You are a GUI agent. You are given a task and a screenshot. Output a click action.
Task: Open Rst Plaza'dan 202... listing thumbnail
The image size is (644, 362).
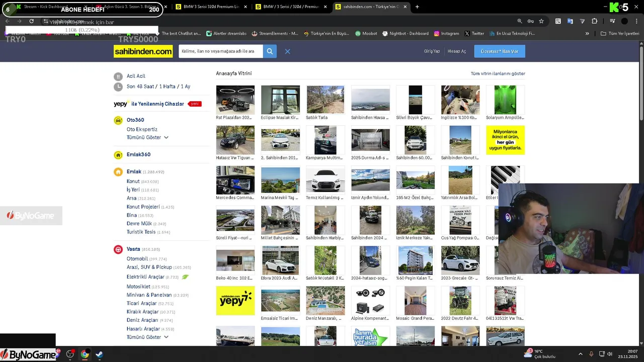(x=235, y=100)
